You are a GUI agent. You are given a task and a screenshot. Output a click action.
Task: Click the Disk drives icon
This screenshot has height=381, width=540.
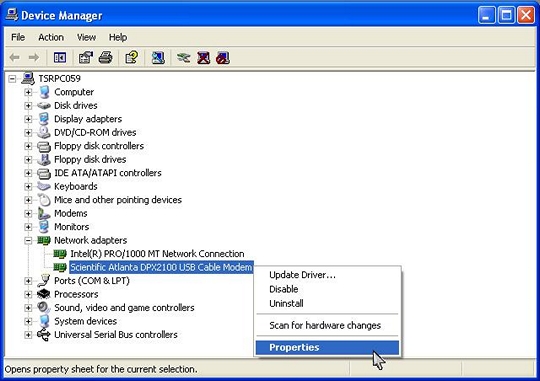(44, 105)
